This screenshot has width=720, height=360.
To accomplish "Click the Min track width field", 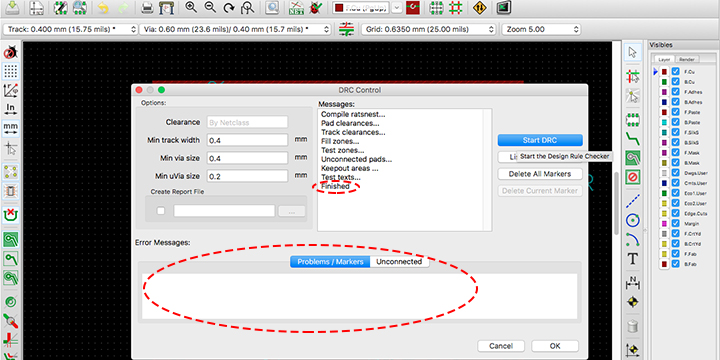I will click(x=248, y=140).
